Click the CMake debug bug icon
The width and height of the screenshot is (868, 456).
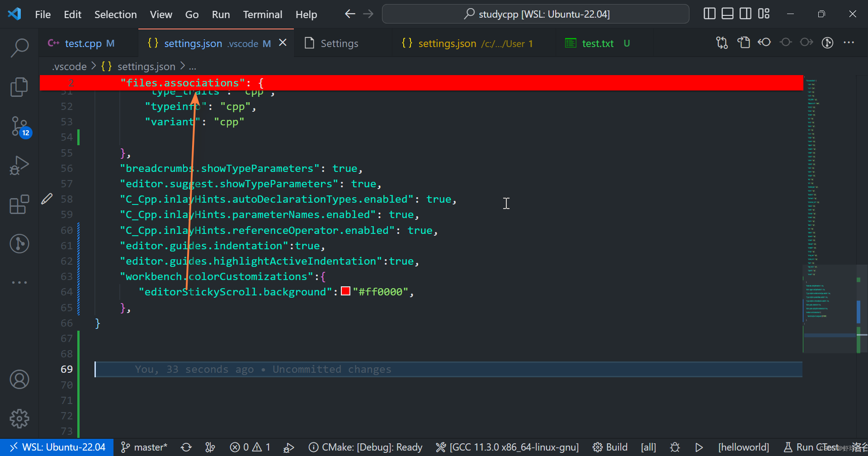click(675, 447)
